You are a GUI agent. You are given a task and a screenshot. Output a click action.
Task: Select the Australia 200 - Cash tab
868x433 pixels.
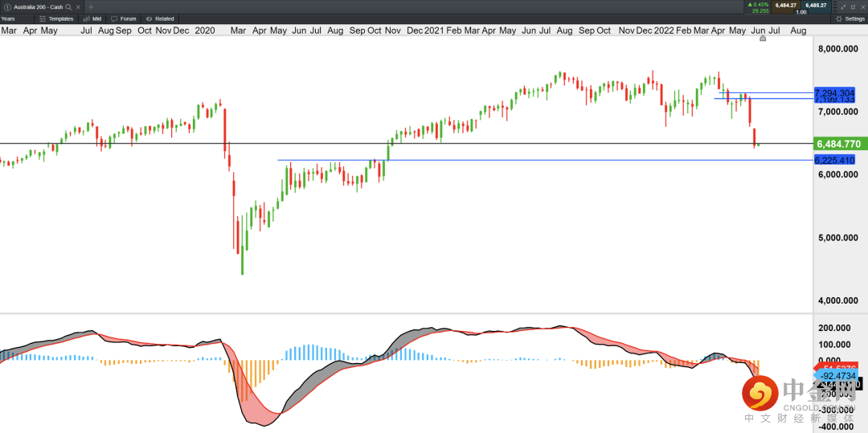tap(42, 6)
